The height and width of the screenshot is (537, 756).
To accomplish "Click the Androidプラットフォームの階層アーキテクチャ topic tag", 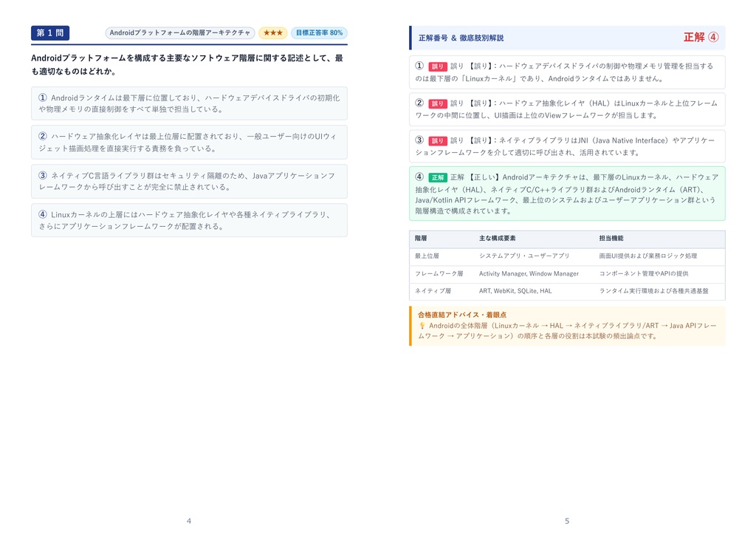I will pyautogui.click(x=180, y=33).
